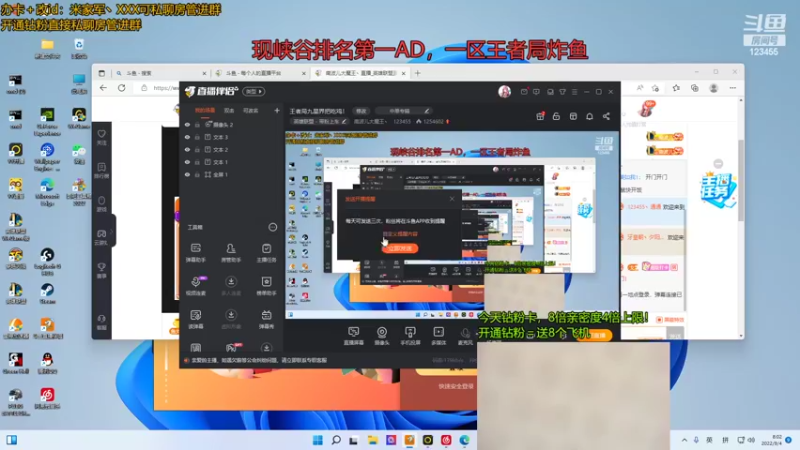Click the share icon in the streamer toolbar
The image size is (800, 450).
606,116
